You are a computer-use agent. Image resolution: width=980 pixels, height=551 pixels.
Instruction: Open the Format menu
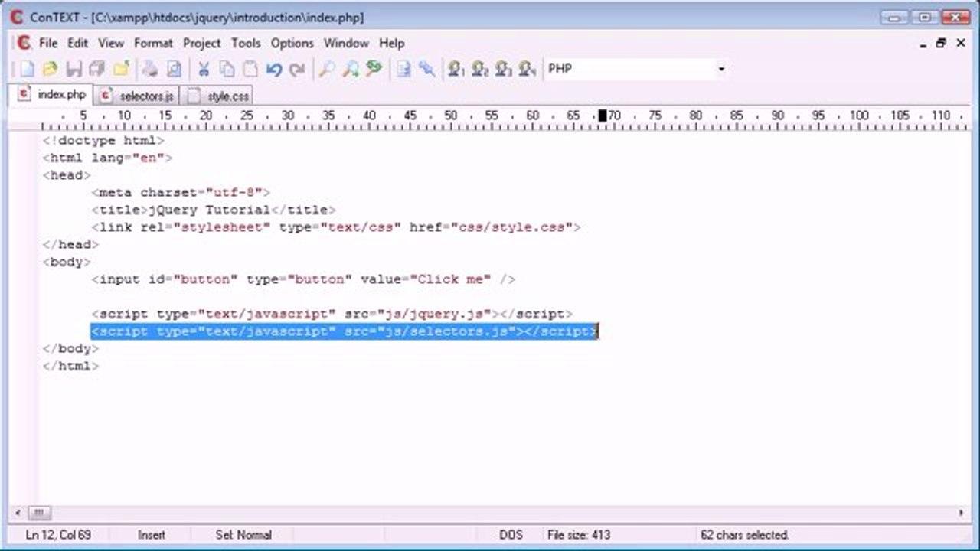154,43
